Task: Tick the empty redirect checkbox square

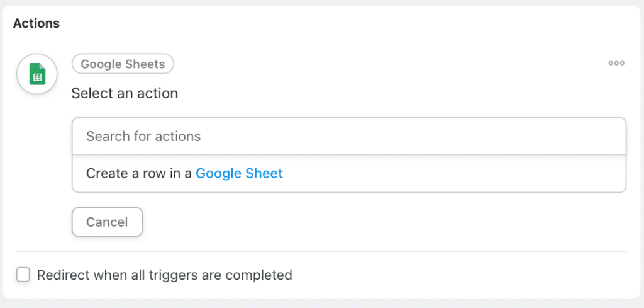Action: [x=23, y=275]
